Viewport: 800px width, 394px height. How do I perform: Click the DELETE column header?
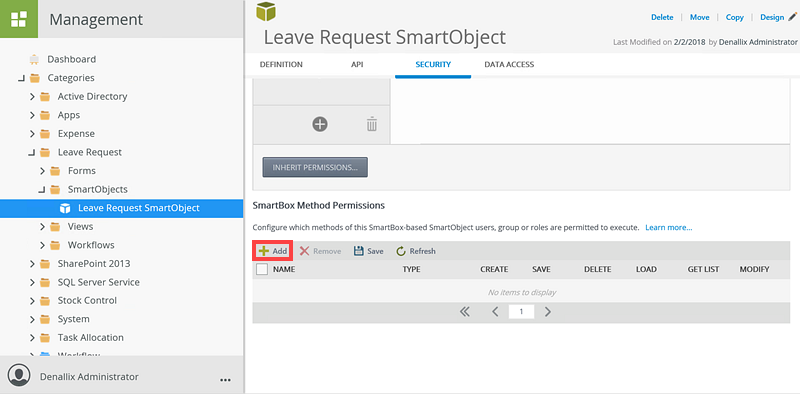coord(597,269)
